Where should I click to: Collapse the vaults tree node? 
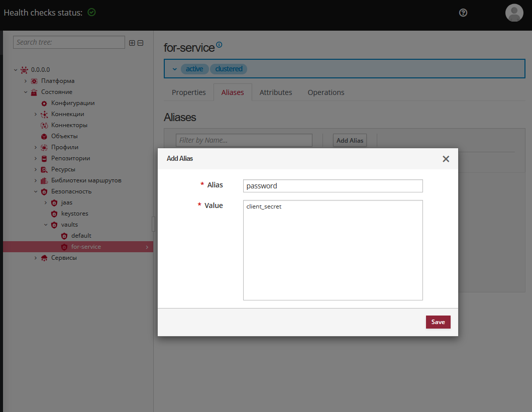(45, 225)
